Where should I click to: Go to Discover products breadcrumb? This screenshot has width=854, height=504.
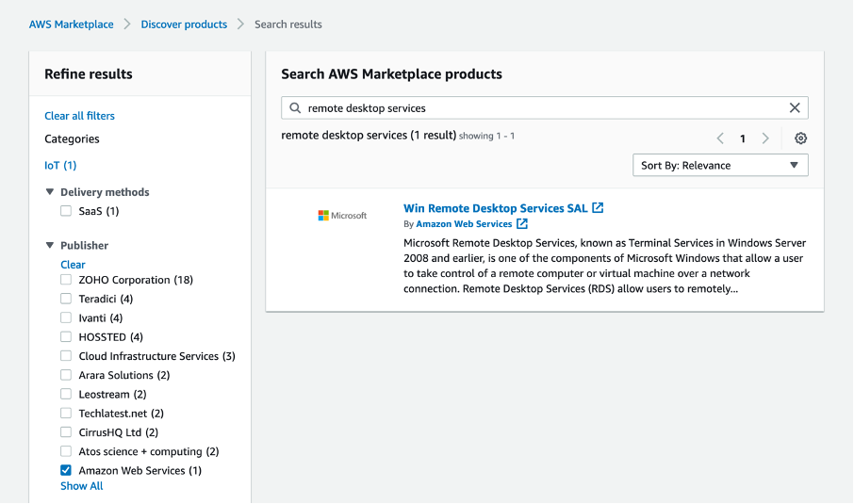point(184,24)
